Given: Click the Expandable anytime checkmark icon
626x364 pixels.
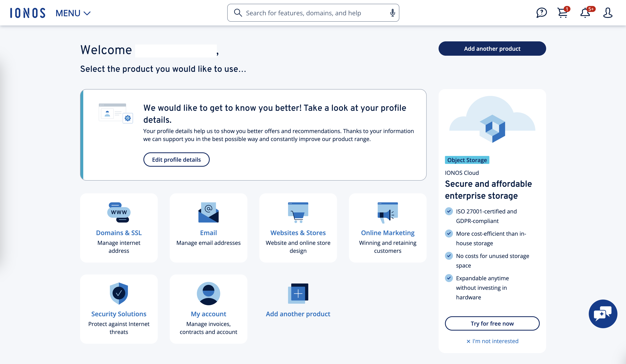Looking at the screenshot, I should click(449, 278).
